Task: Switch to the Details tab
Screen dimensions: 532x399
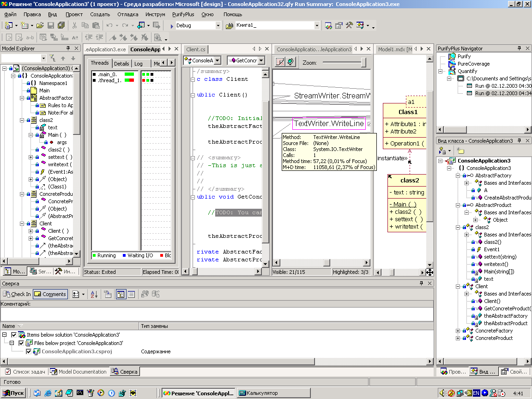Action: [x=121, y=63]
